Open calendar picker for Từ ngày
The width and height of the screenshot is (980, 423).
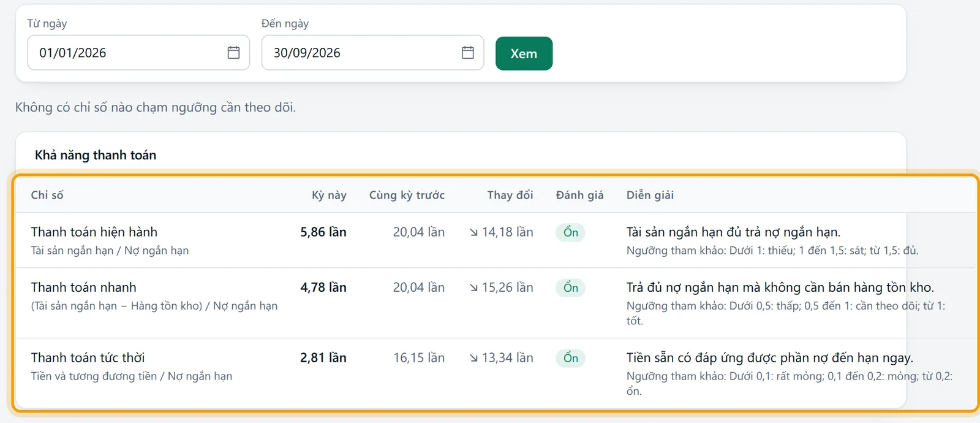point(233,53)
